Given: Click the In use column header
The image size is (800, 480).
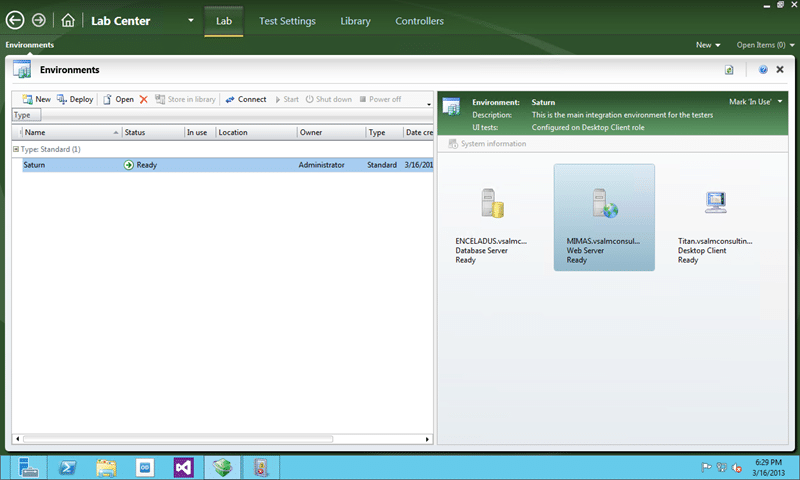Looking at the screenshot, I should click(x=200, y=132).
